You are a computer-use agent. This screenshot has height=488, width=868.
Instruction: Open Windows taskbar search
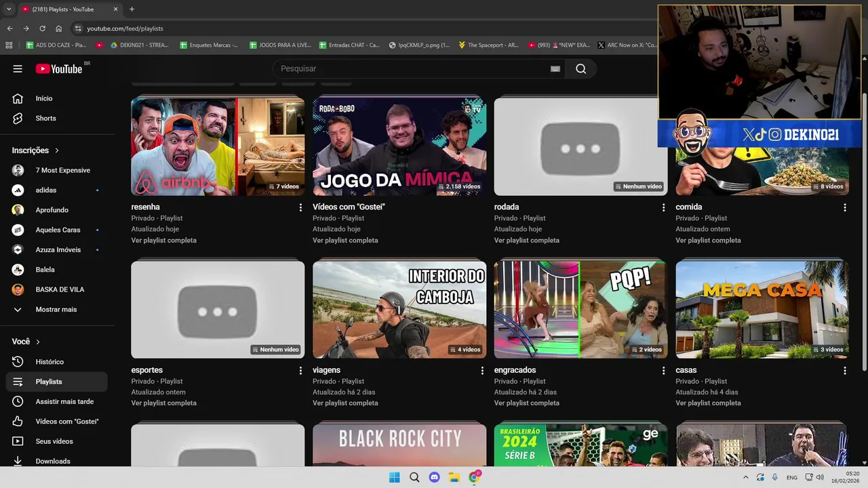pos(414,477)
